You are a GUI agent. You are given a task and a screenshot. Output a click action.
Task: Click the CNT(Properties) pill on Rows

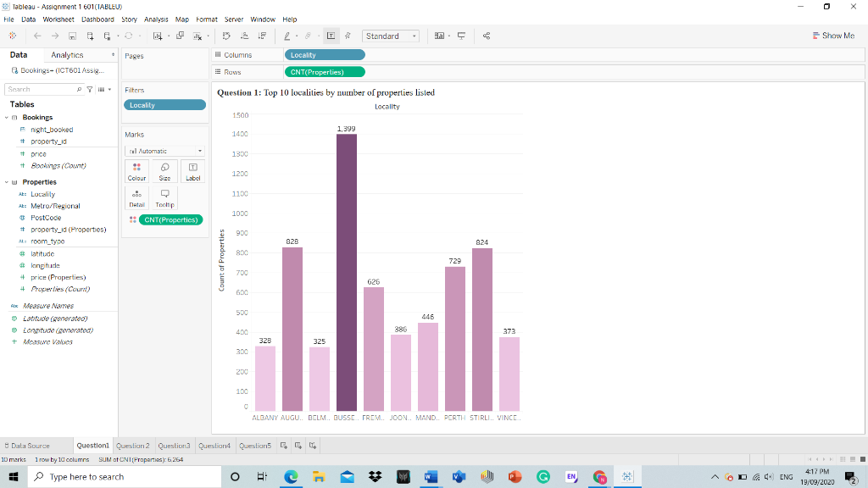pos(326,72)
